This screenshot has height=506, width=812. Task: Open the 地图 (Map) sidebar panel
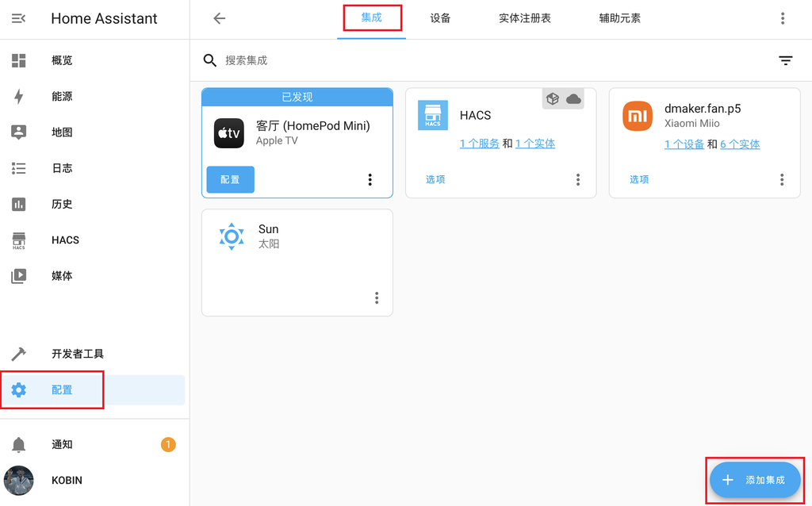[x=17, y=132]
